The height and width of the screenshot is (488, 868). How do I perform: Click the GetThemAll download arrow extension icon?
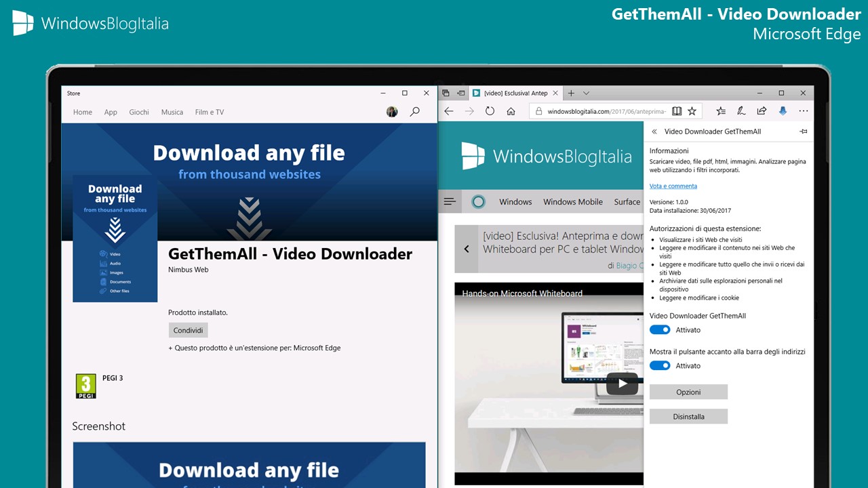click(783, 111)
